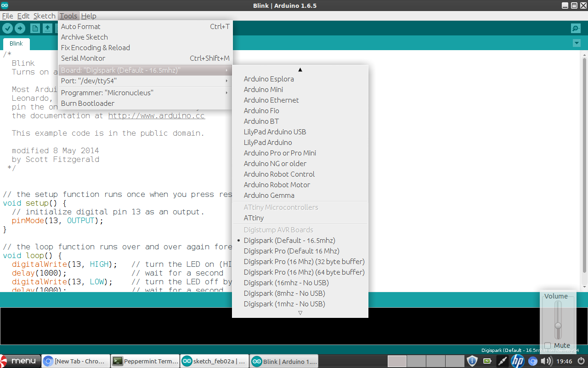Screen dimensions: 588x368
Task: Select Arduino Gemma board
Action: (x=300, y=195)
